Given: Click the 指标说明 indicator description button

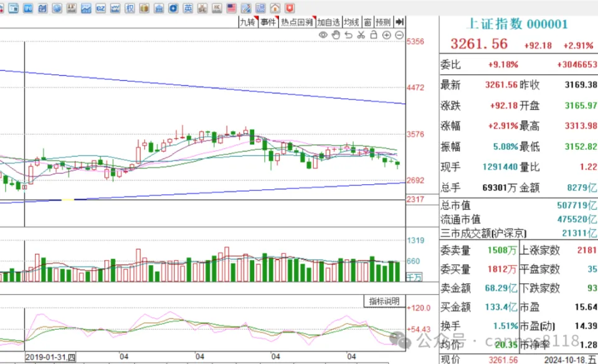Looking at the screenshot, I should pos(384,301).
